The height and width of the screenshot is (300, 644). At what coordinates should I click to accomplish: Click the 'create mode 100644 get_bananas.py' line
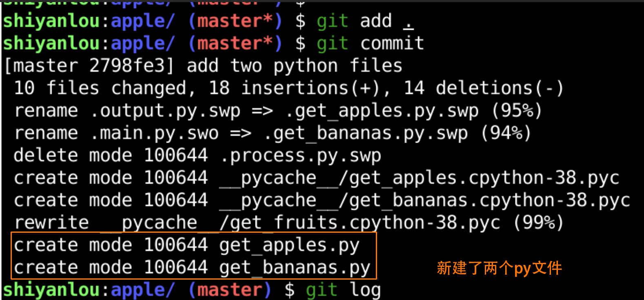[192, 268]
